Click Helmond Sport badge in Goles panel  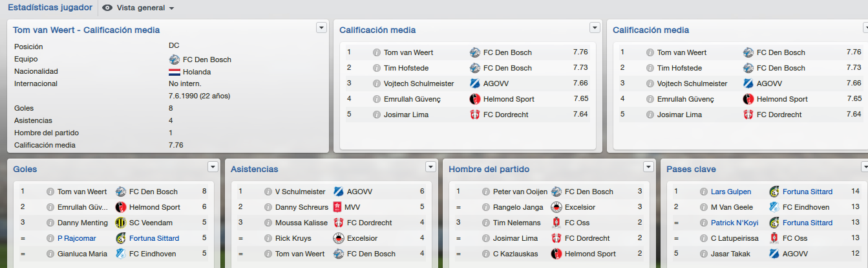(120, 207)
